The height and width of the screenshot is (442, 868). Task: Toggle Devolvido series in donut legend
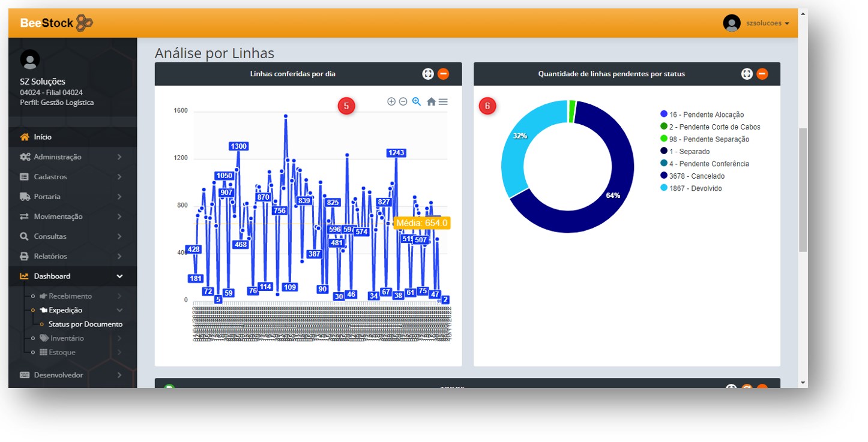coord(695,188)
